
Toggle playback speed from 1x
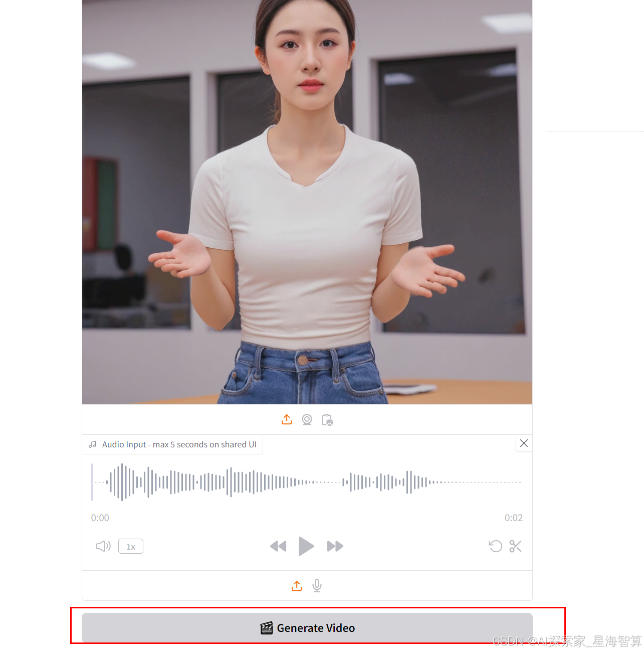point(130,546)
